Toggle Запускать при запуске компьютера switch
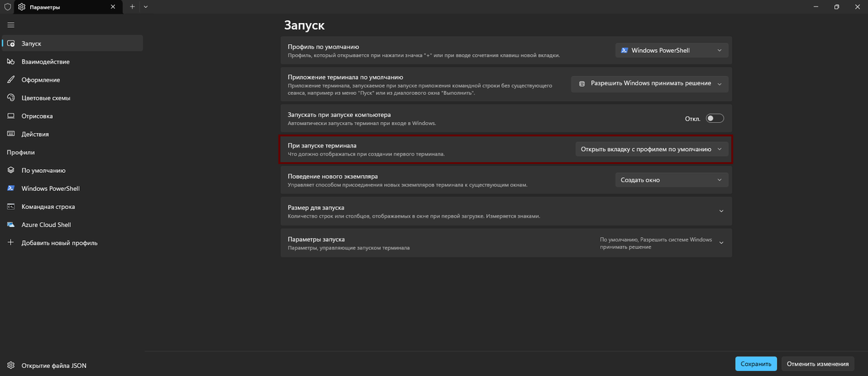 coord(715,119)
